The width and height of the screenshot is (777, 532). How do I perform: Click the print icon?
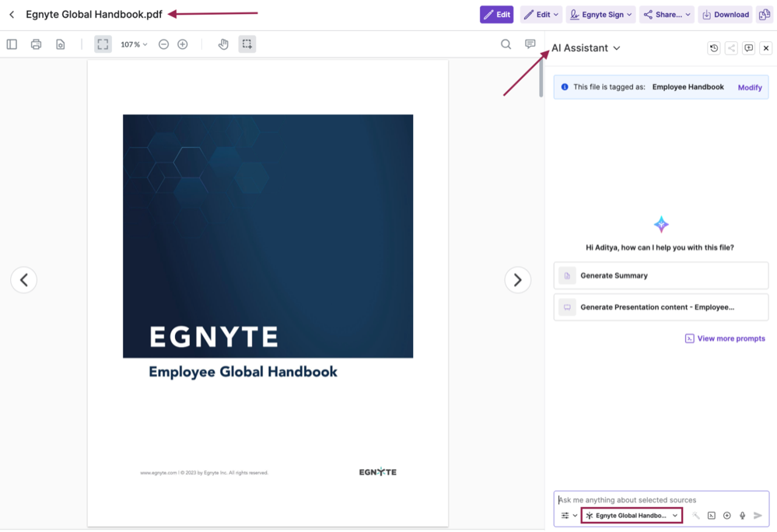click(x=36, y=44)
